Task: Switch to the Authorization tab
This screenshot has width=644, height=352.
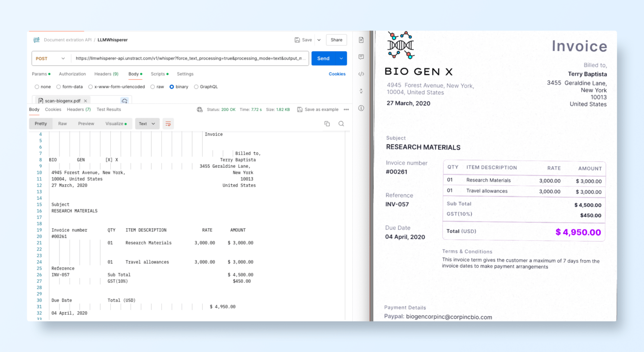Action: [72, 74]
